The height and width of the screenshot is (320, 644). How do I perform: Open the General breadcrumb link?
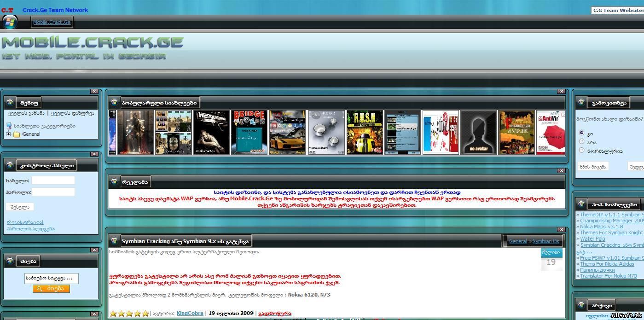518,241
